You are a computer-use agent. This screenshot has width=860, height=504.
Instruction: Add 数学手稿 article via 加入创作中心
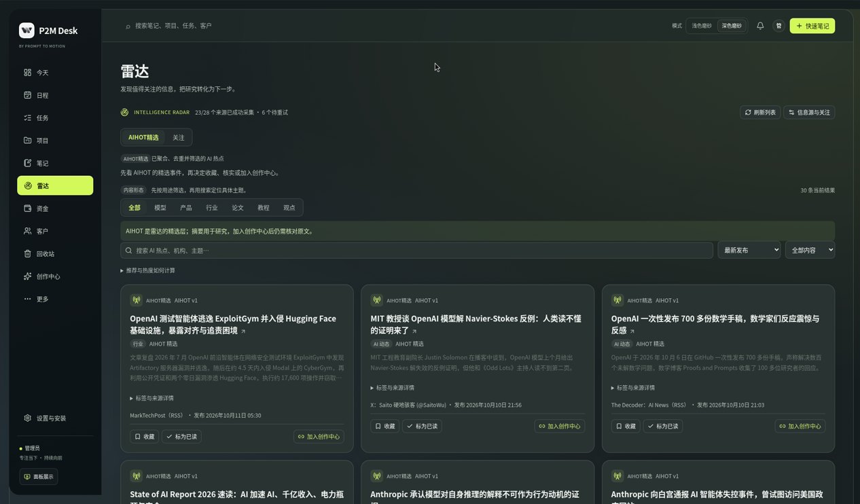click(800, 427)
